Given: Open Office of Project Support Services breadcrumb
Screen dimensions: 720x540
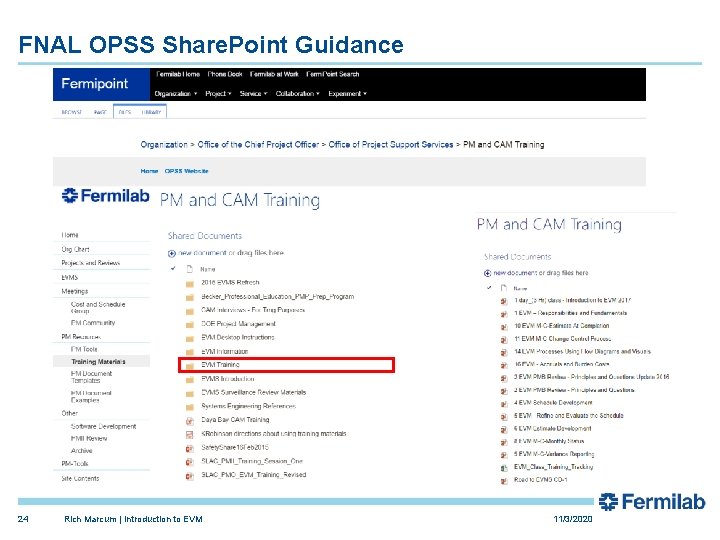Looking at the screenshot, I should coord(391,145).
